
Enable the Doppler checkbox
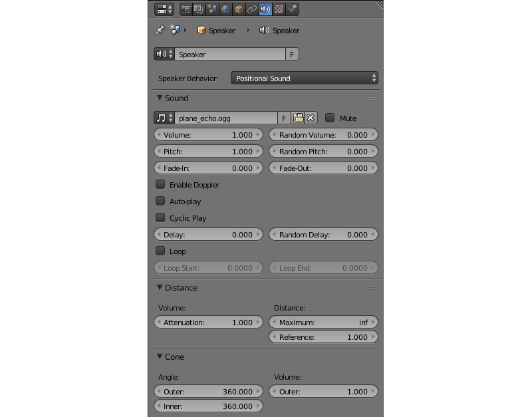click(x=160, y=184)
